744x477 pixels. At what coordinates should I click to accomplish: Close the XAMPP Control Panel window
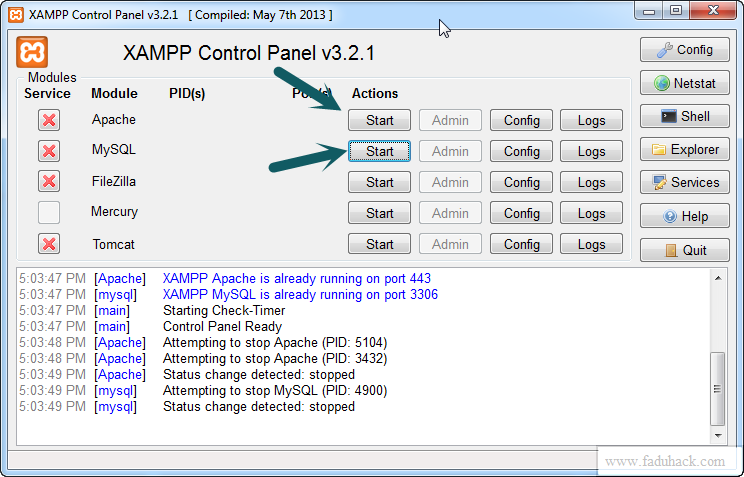point(714,10)
